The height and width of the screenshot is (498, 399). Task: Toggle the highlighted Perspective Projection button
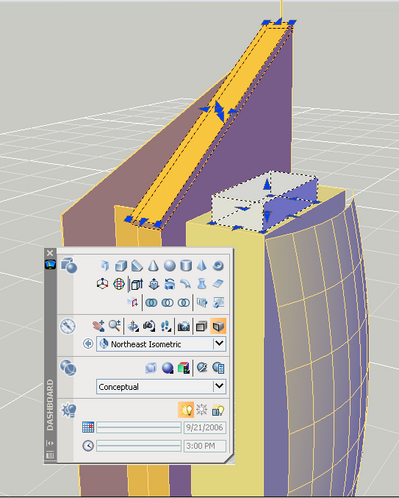coord(218,326)
